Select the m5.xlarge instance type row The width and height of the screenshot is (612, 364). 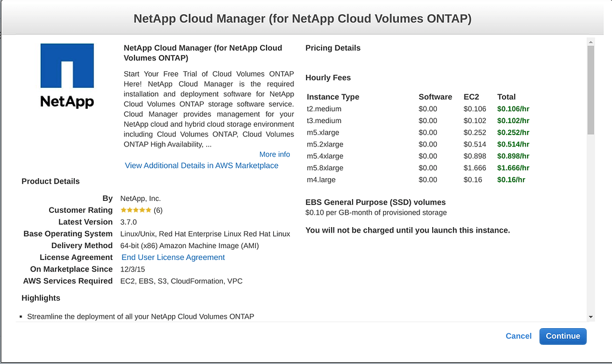point(322,132)
